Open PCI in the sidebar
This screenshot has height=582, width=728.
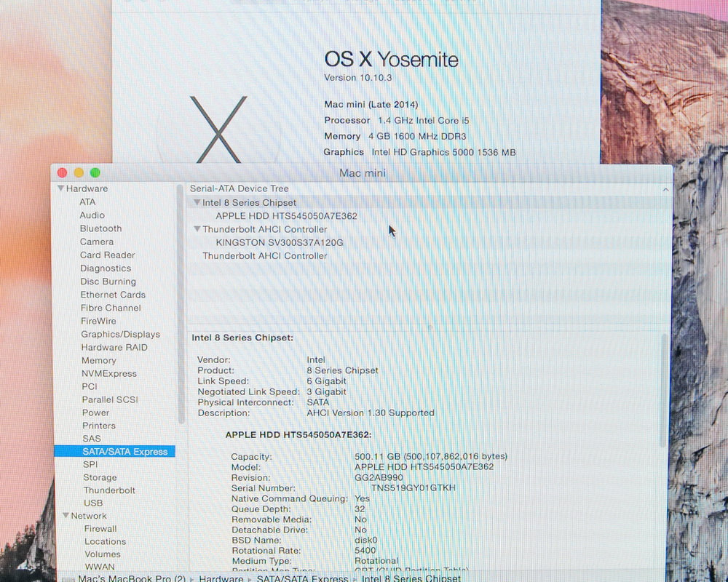click(x=90, y=386)
